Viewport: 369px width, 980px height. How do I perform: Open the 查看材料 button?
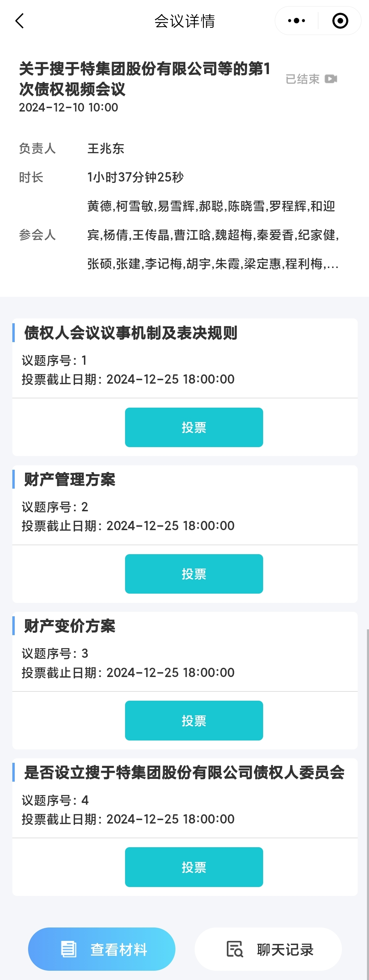pyautogui.click(x=101, y=949)
